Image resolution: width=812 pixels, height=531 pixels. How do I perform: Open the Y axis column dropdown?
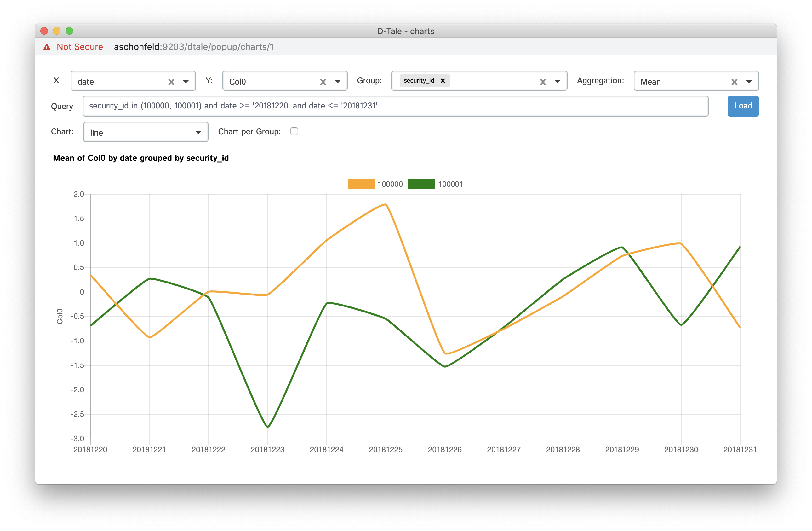pyautogui.click(x=337, y=82)
